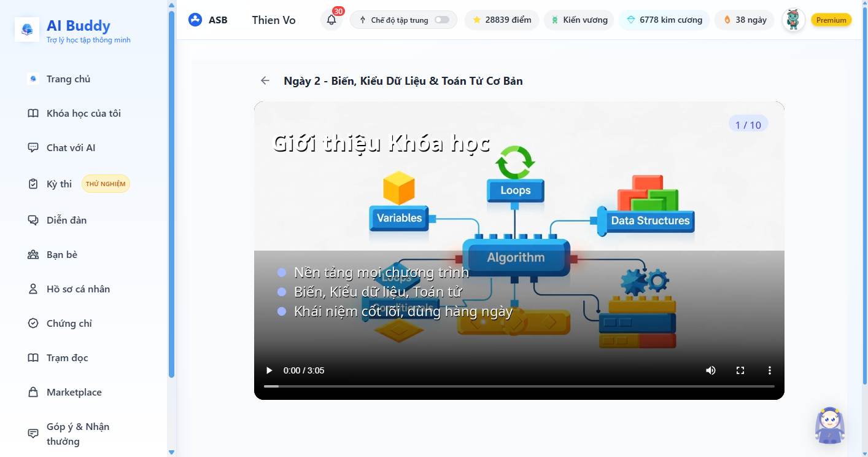Open notifications bell with 30 badge

(331, 20)
